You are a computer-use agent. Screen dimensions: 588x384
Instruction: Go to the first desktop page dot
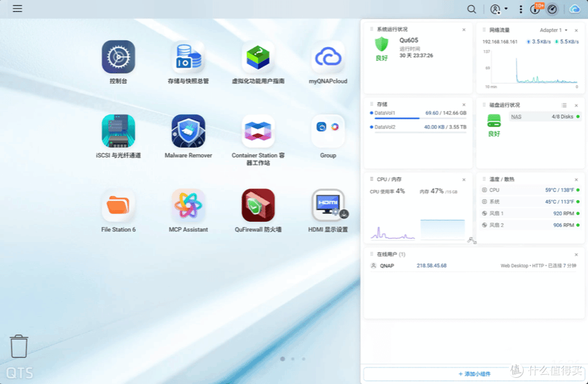(282, 359)
